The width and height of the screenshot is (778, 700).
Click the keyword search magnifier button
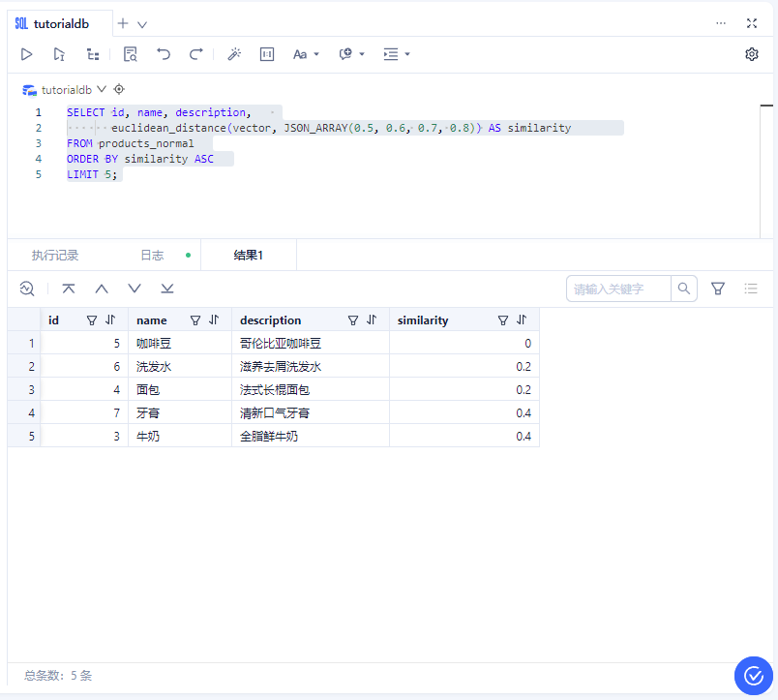684,289
